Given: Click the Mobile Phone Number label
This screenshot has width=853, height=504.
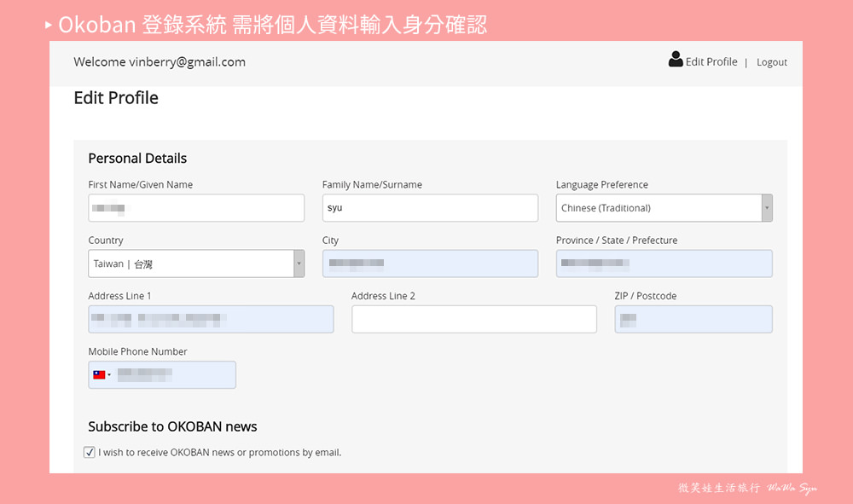Looking at the screenshot, I should point(137,351).
